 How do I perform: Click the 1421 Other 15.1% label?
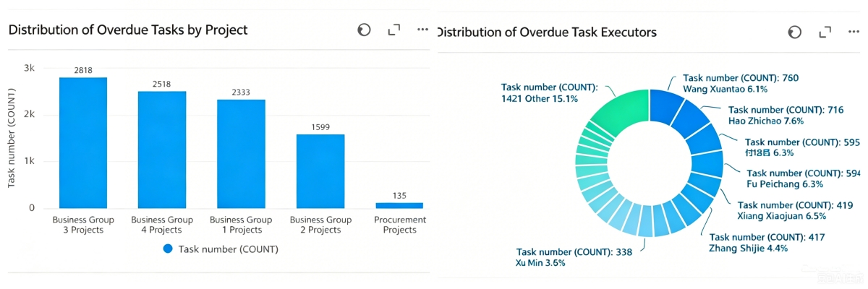tap(540, 98)
